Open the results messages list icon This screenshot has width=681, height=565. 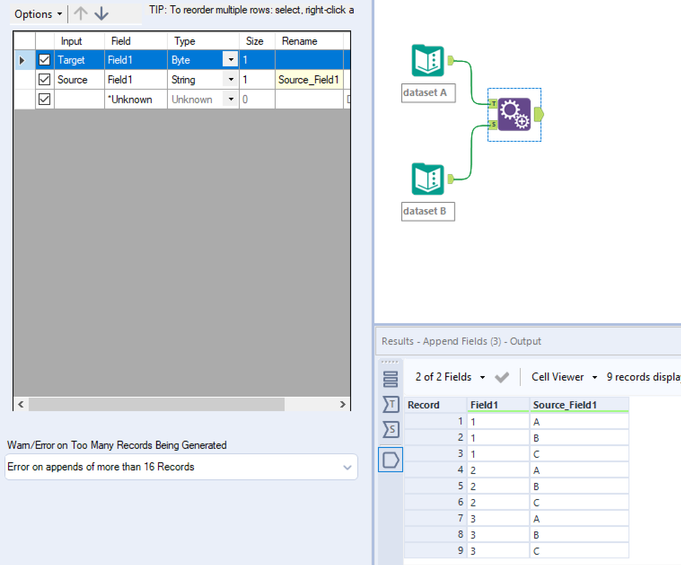[x=390, y=379]
